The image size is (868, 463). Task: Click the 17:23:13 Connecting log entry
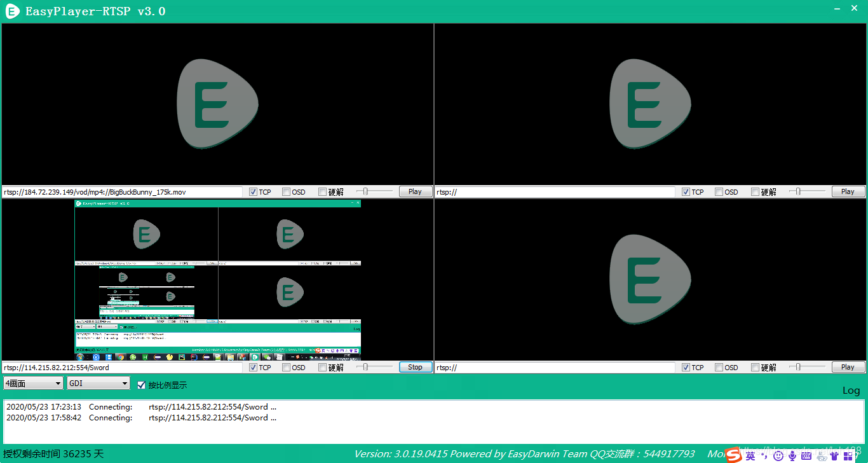click(x=142, y=407)
